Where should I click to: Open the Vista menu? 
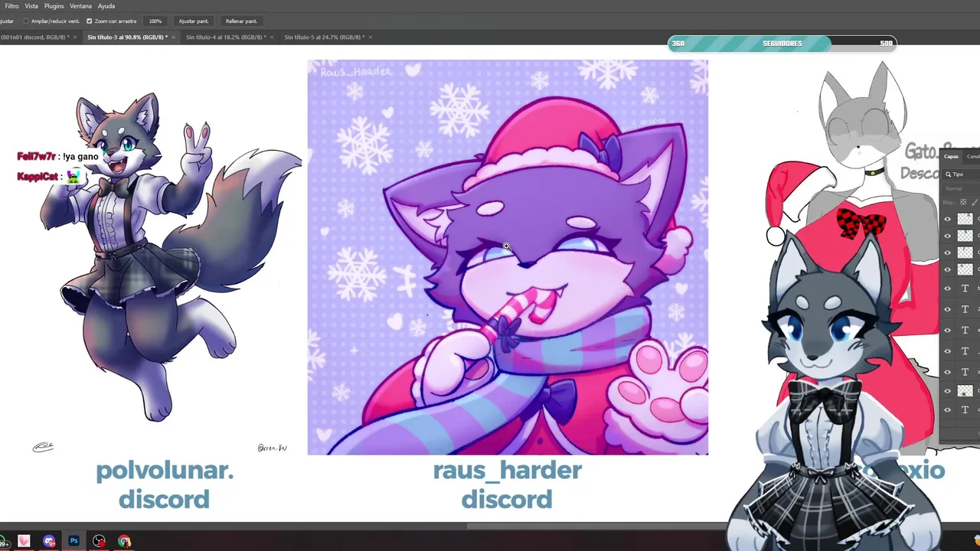31,6
